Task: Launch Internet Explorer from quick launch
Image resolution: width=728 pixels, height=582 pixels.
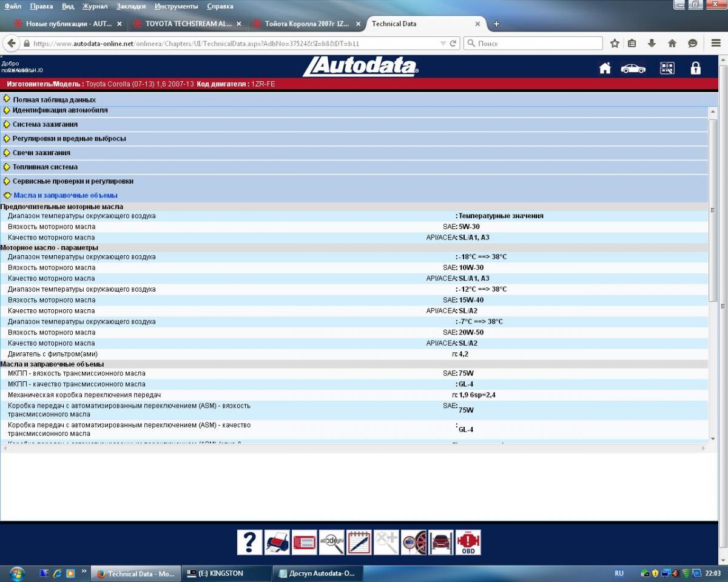Action: (x=58, y=573)
